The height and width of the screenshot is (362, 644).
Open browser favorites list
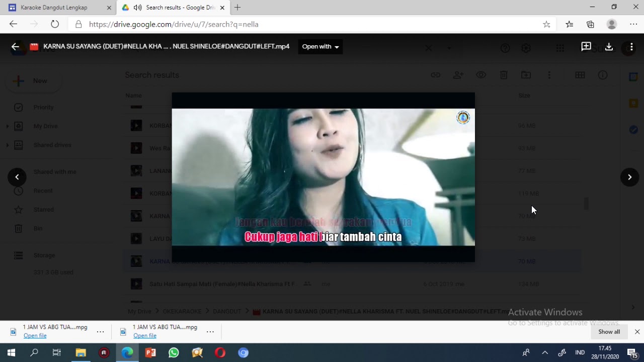pos(569,24)
